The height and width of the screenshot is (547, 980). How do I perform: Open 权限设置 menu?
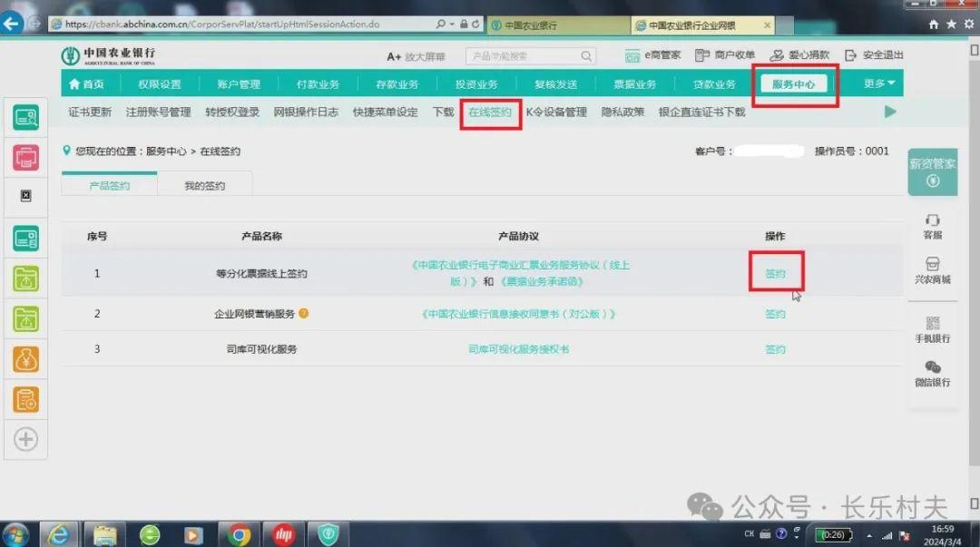pyautogui.click(x=160, y=83)
